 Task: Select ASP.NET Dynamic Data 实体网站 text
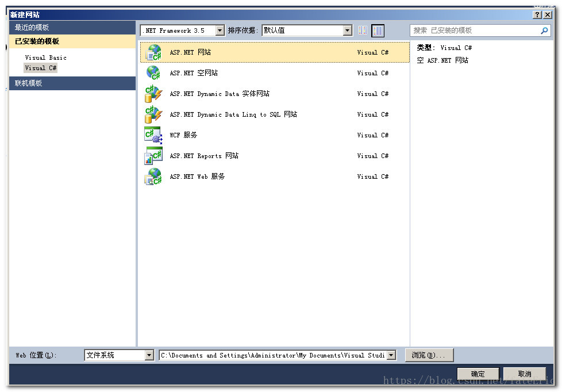pyautogui.click(x=220, y=94)
